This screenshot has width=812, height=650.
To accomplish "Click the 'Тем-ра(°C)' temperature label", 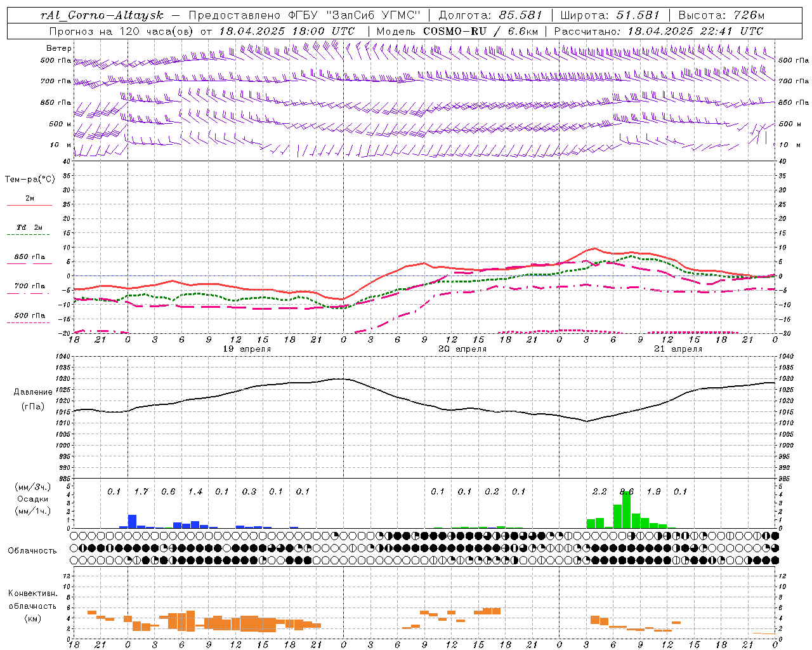I will [30, 180].
